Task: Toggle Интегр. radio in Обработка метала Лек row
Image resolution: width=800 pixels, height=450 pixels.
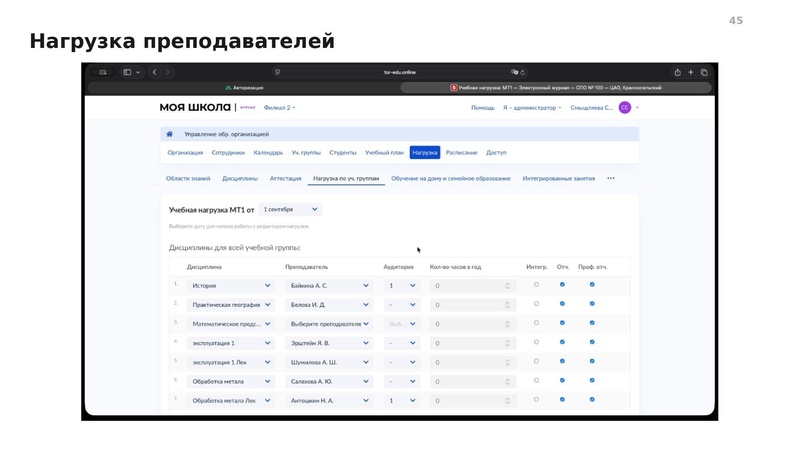Action: tap(536, 399)
